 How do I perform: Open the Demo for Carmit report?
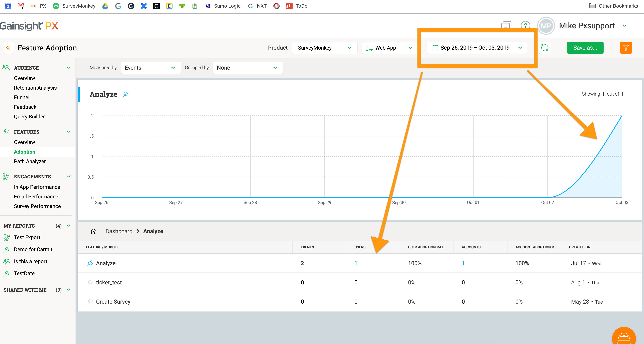pyautogui.click(x=33, y=249)
